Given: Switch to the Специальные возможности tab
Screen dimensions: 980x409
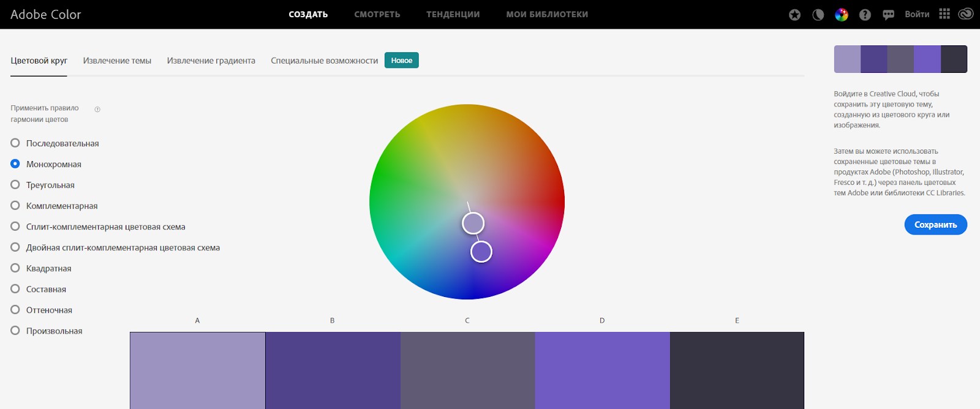Looking at the screenshot, I should pos(324,61).
